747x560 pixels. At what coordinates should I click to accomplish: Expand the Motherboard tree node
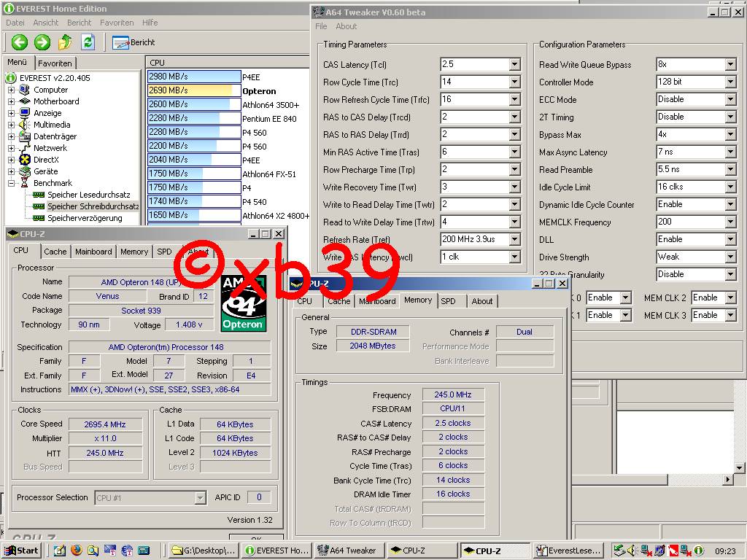tap(12, 101)
